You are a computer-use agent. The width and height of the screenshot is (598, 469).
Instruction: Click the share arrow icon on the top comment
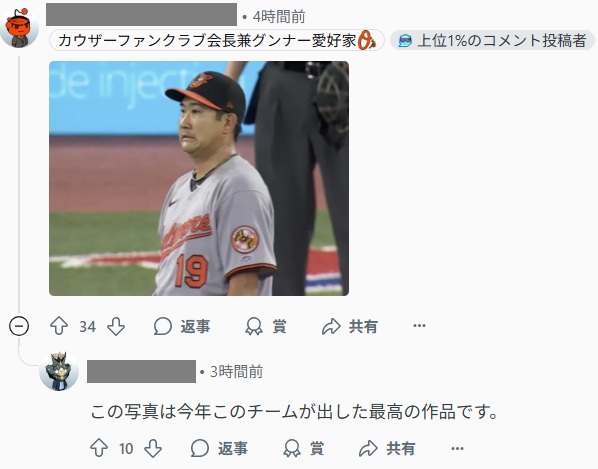click(331, 326)
